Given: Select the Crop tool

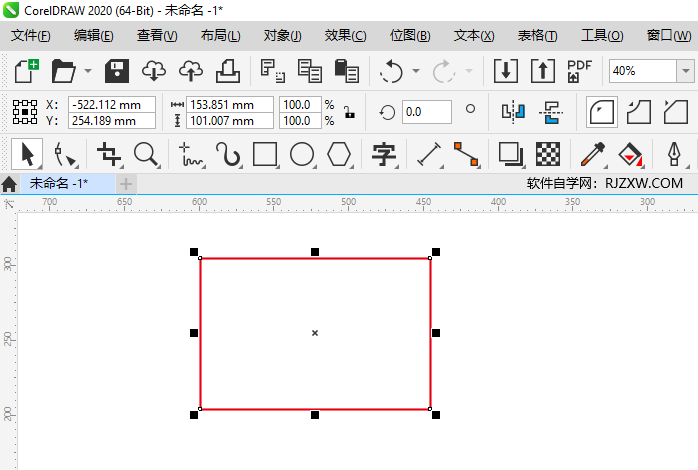Looking at the screenshot, I should pos(110,154).
